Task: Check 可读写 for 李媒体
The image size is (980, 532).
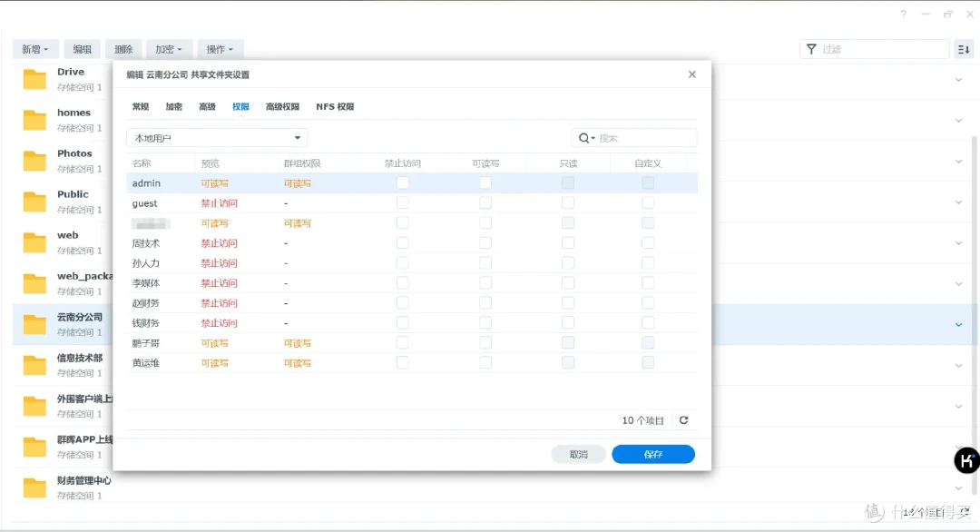Action: coord(485,283)
